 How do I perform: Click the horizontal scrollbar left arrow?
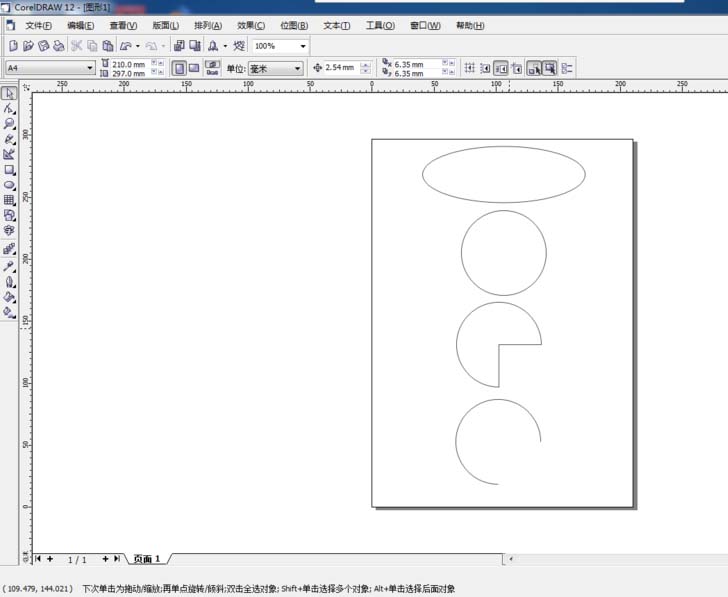[x=511, y=559]
